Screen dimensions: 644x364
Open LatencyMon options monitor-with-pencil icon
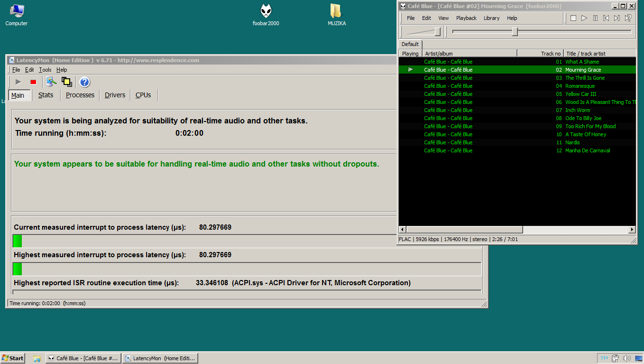click(51, 82)
